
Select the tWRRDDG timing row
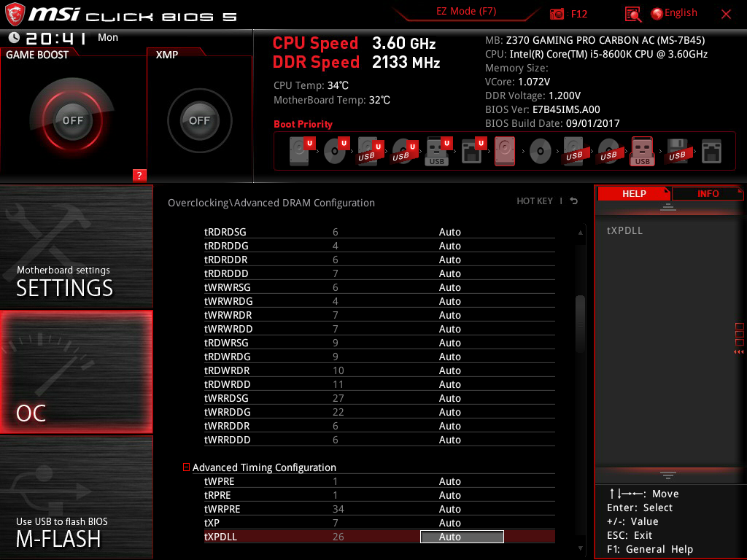[379, 412]
